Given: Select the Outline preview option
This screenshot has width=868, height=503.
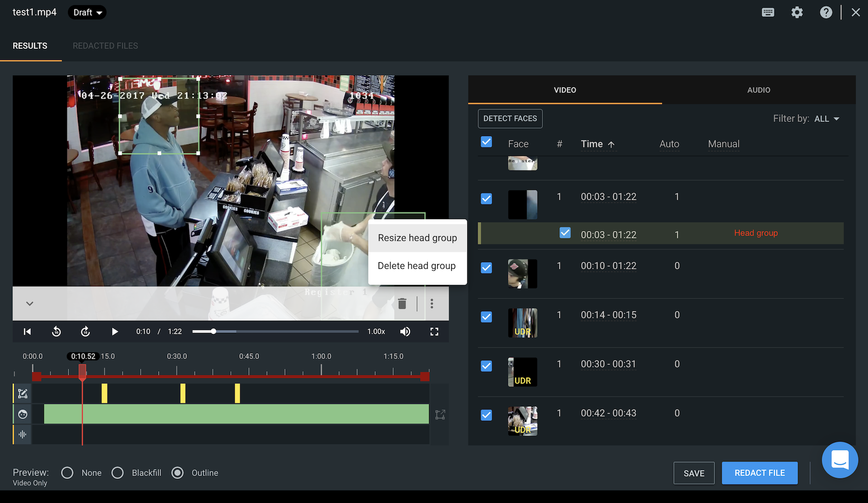Looking at the screenshot, I should [177, 473].
